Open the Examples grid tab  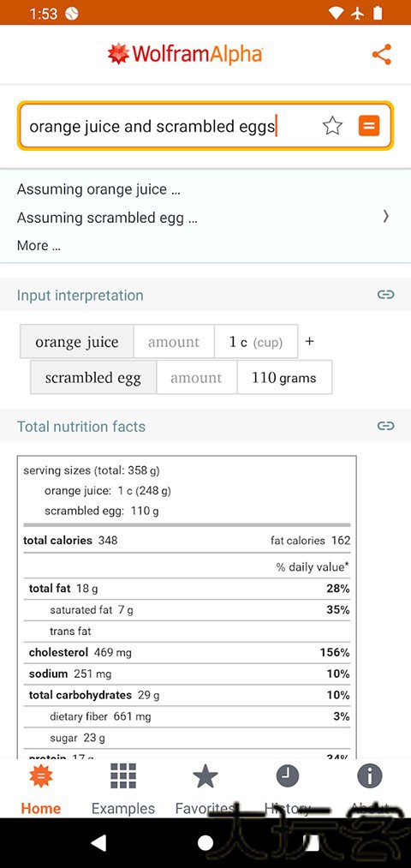(122, 789)
